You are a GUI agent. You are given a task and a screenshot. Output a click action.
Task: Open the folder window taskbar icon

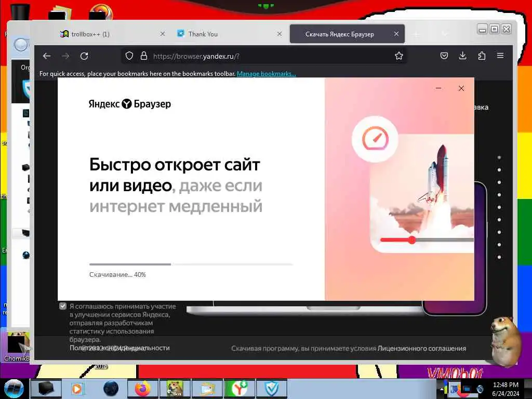pos(207,389)
